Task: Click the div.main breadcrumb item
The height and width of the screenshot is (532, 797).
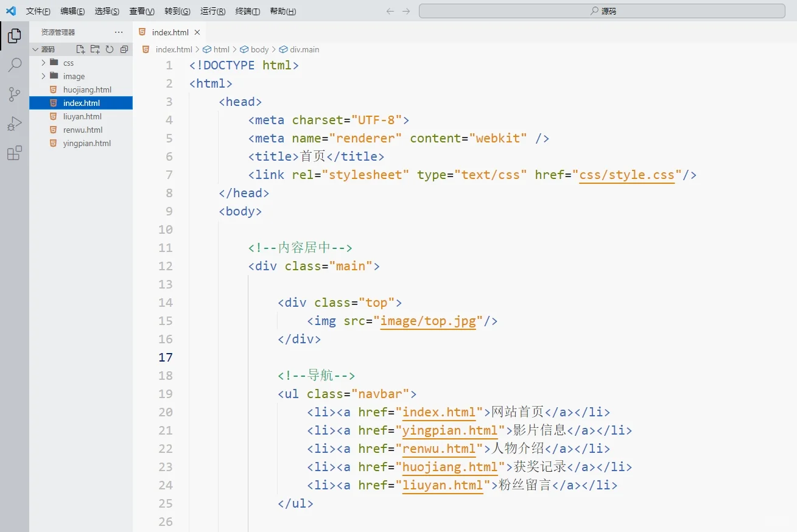Action: click(303, 49)
